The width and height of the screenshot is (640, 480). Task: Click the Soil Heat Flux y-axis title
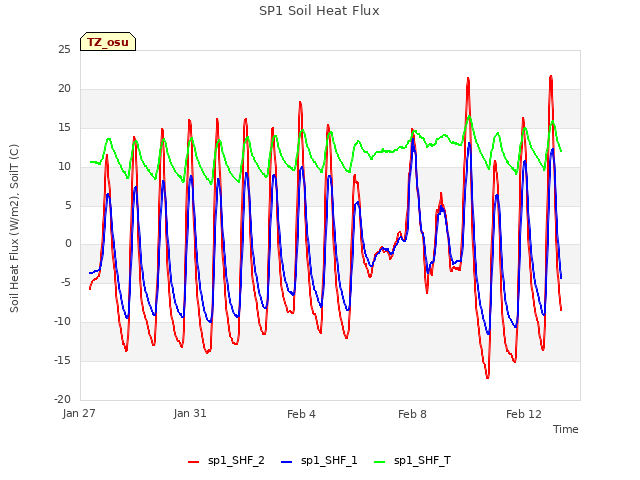(14, 228)
